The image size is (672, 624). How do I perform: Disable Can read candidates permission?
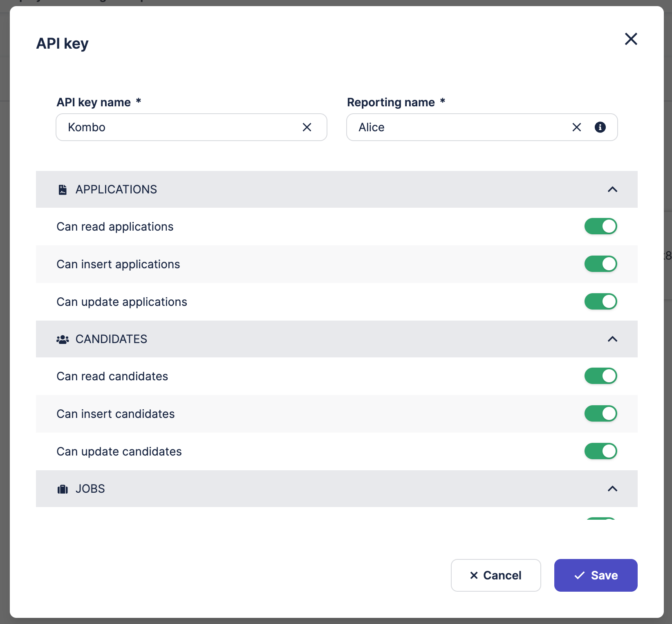point(600,376)
